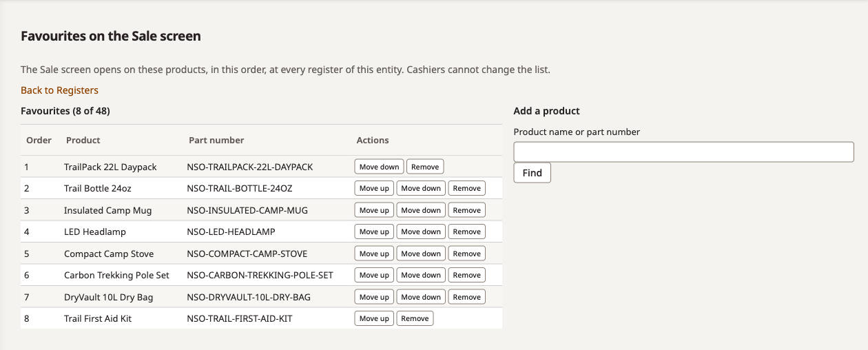Click part number NSO-DRYVAULT-10L-DRY-BAG
Viewport: 868px width, 350px height.
[249, 297]
